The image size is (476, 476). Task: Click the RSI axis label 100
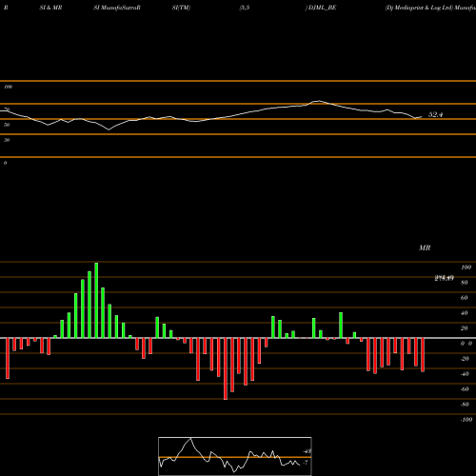tap(9, 87)
